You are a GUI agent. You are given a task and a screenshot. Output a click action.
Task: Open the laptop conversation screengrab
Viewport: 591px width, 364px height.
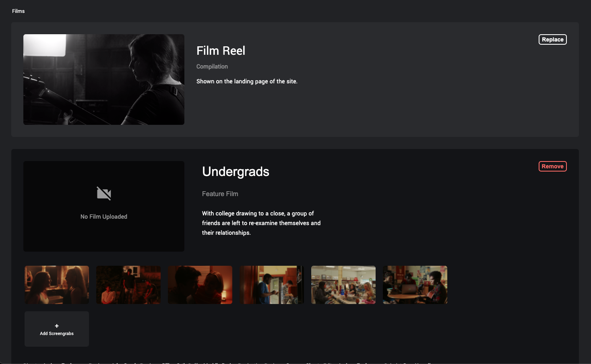[x=415, y=285]
